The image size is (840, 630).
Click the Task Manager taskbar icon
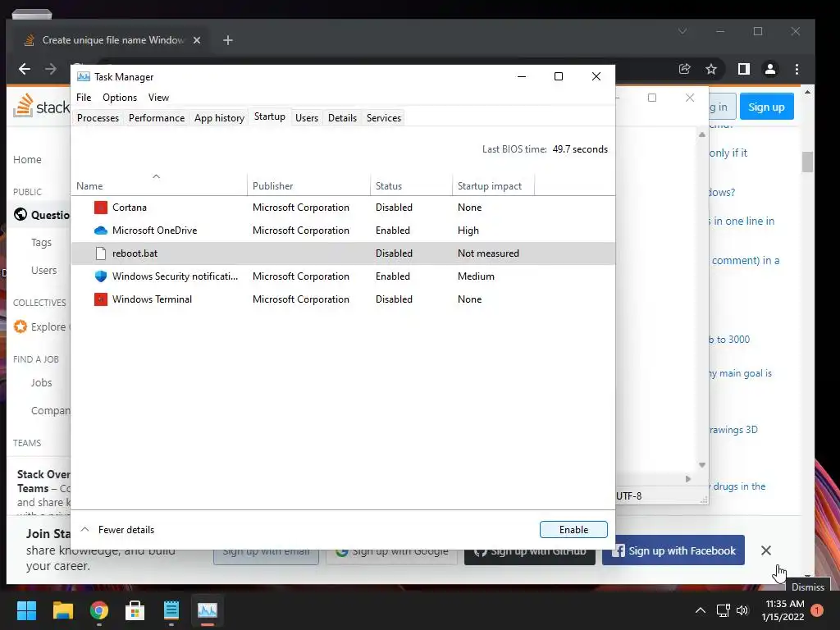pos(208,610)
